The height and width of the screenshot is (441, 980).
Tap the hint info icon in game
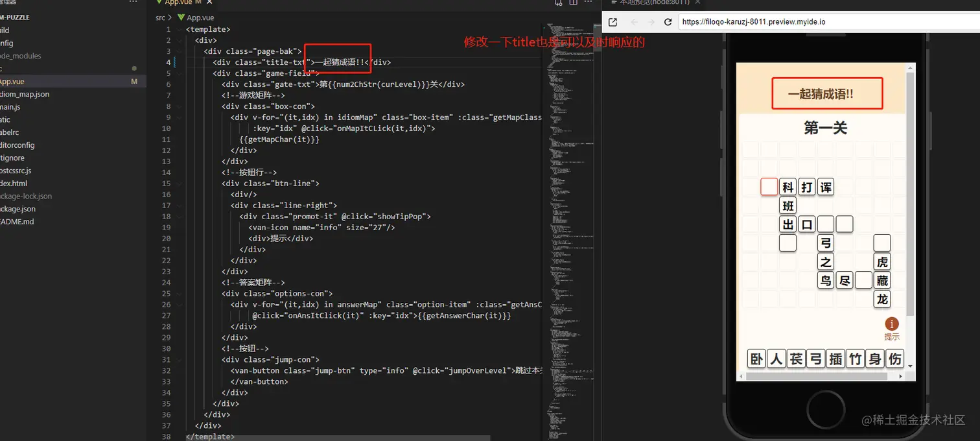tap(892, 324)
